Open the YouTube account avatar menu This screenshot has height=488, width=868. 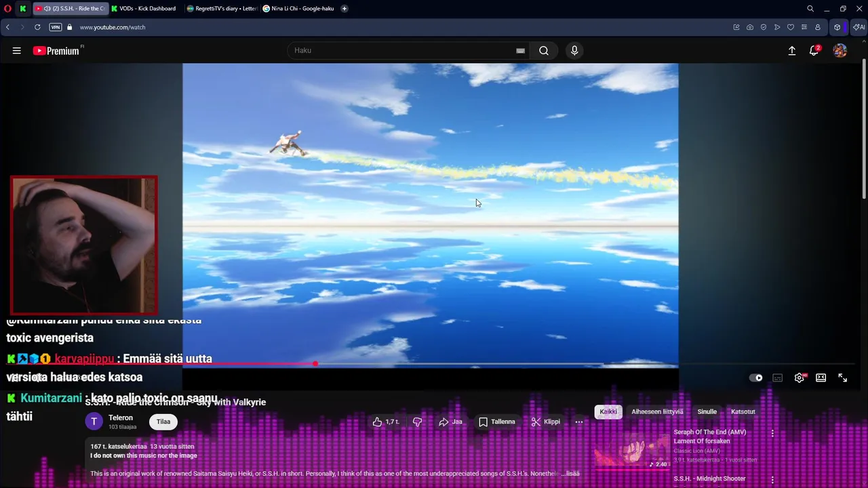tap(840, 51)
